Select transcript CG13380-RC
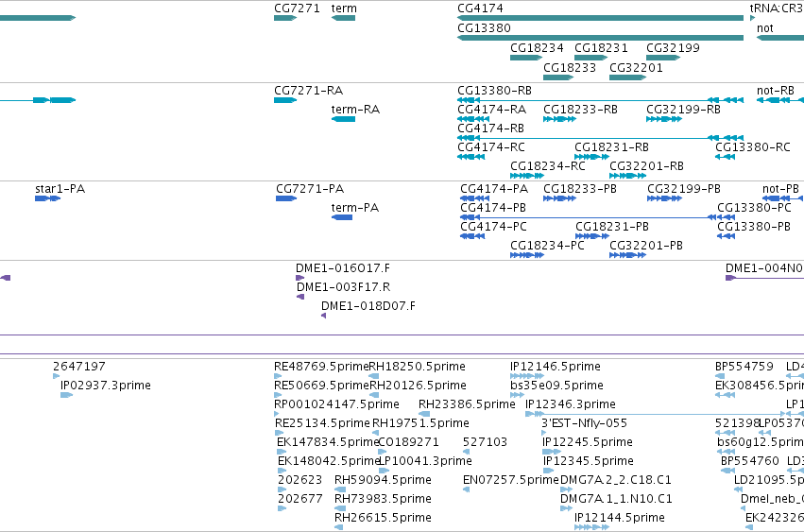Viewport: 804px width, 532px height. (x=725, y=157)
